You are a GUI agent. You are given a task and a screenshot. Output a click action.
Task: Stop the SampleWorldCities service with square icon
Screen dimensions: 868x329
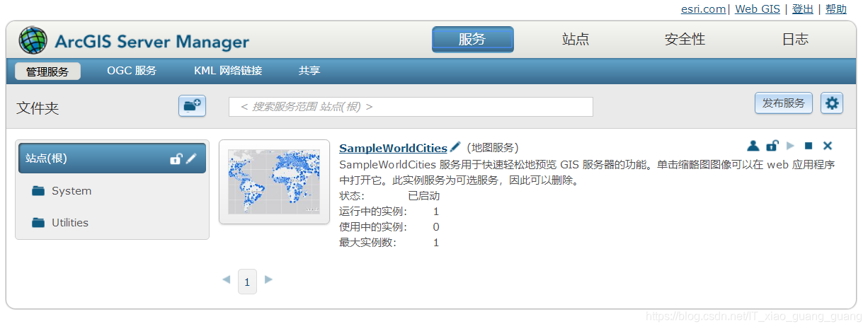[809, 146]
